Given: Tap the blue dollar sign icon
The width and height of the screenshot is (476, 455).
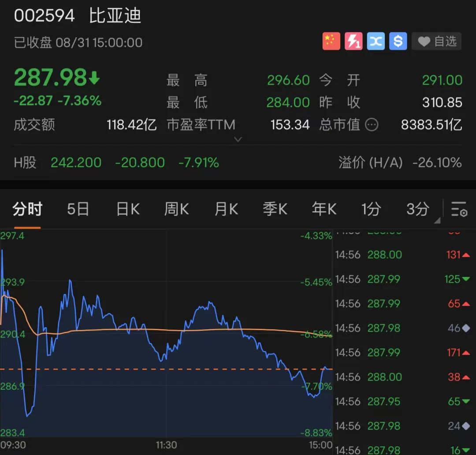Looking at the screenshot, I should [398, 41].
